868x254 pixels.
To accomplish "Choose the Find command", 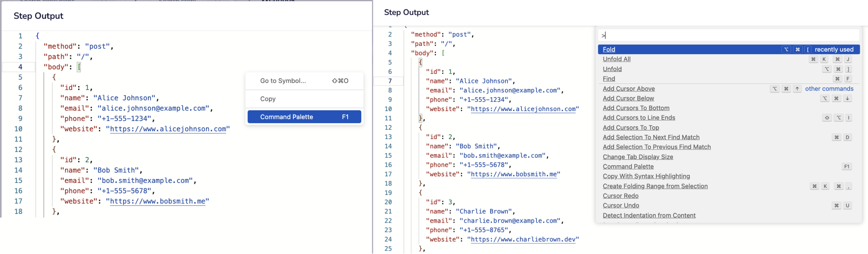I will coord(609,79).
